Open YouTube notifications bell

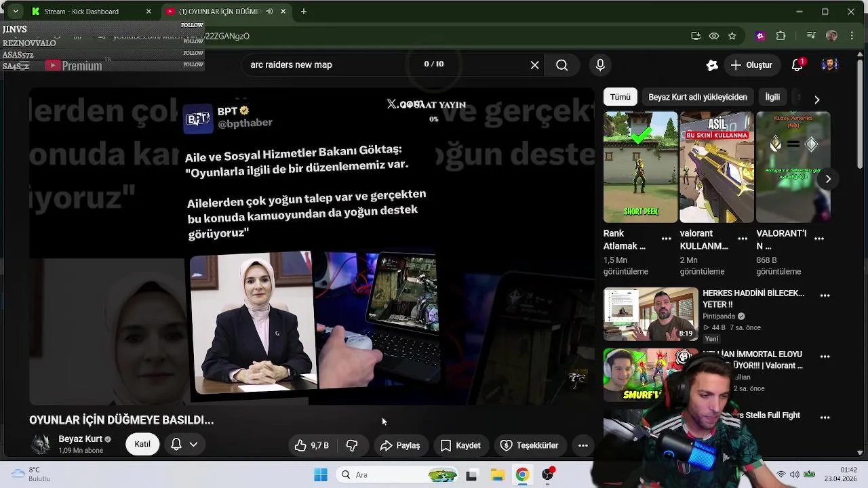click(797, 65)
